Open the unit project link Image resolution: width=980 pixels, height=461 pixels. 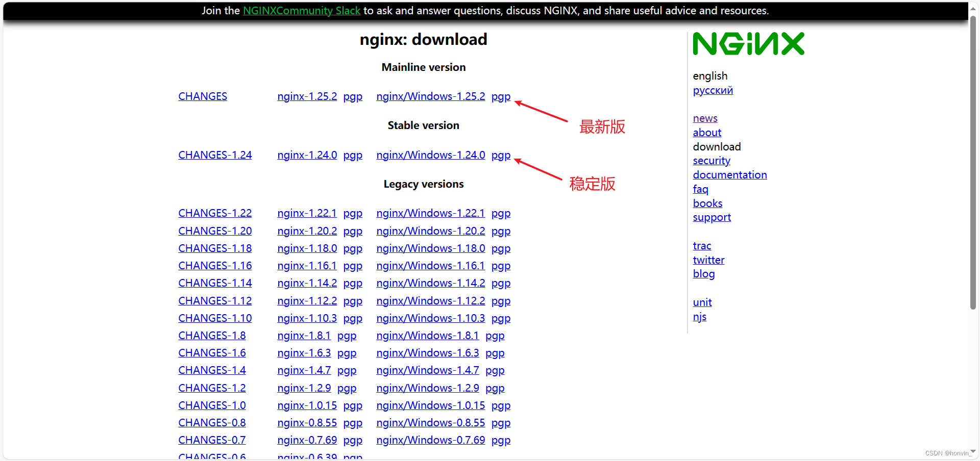point(702,302)
